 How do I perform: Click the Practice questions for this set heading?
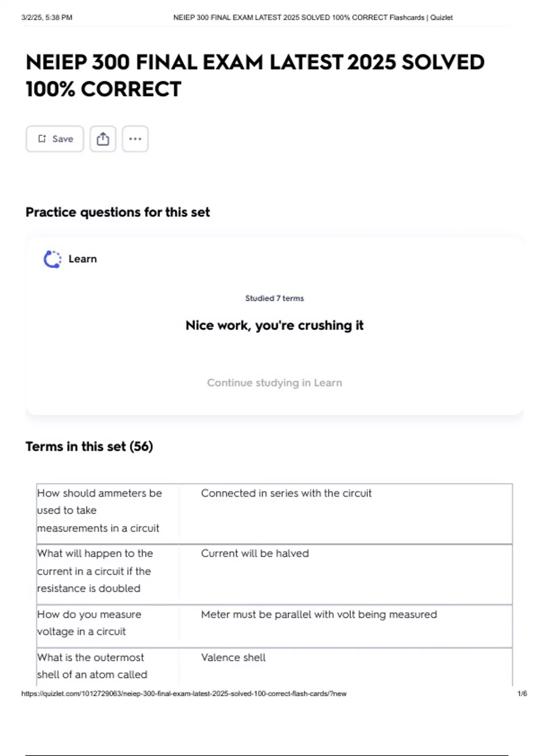(x=117, y=212)
